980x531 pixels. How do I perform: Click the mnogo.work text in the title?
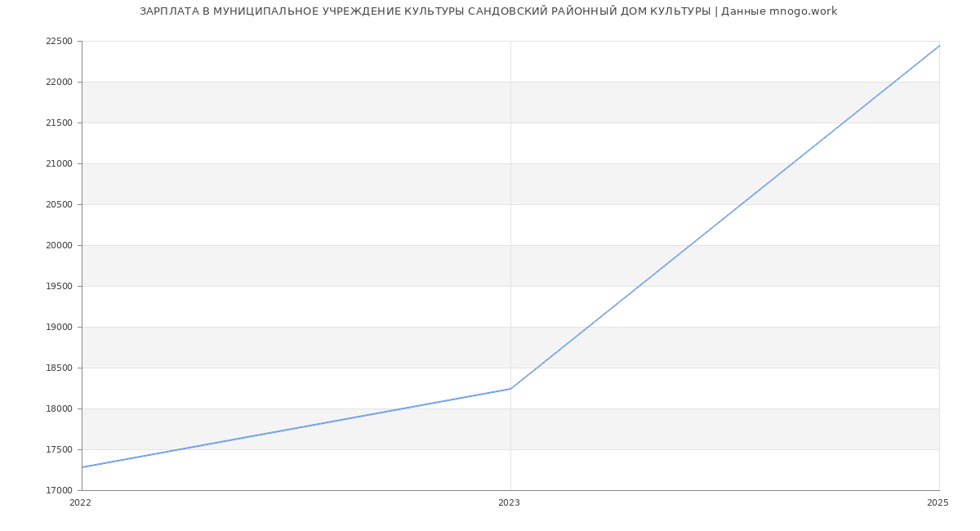[x=803, y=11]
